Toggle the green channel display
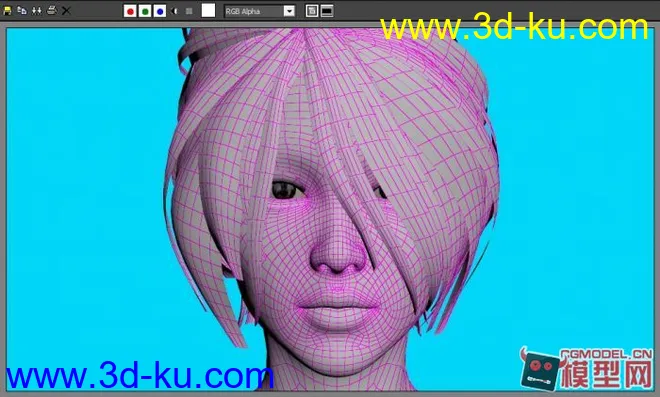The height and width of the screenshot is (397, 660). 145,11
